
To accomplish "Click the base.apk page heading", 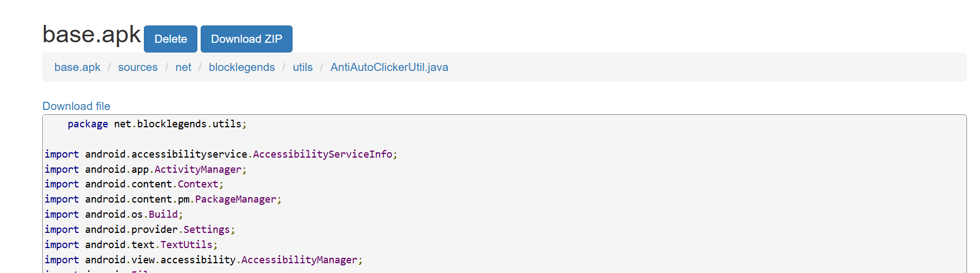I will 91,34.
